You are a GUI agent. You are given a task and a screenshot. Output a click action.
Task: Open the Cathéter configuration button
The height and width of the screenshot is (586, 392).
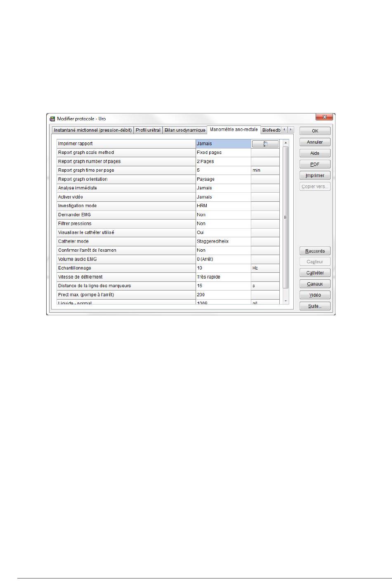pos(315,273)
